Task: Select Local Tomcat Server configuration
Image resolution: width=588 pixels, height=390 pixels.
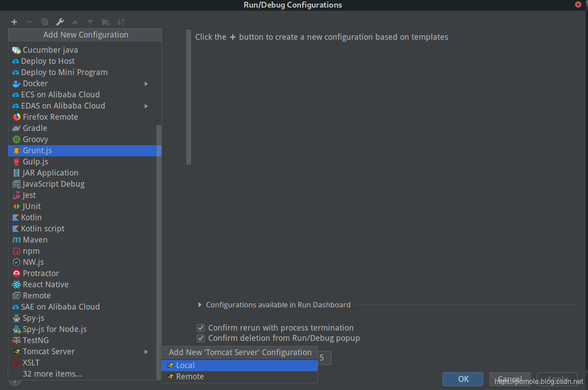Action: click(x=239, y=365)
